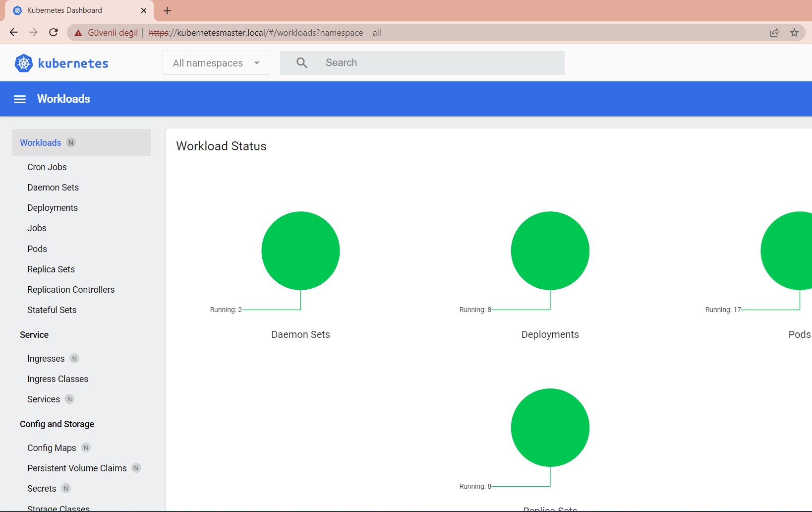
Task: Click the Daemon Sets green status circle
Action: click(x=300, y=251)
